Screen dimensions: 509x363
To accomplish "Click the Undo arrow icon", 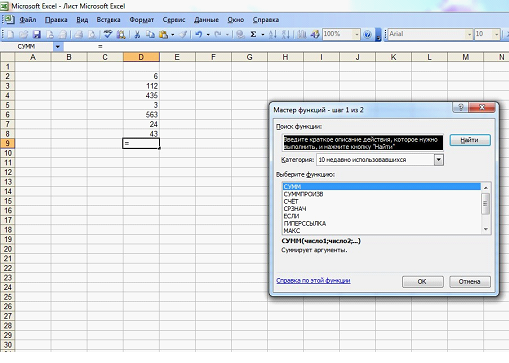I will [x=199, y=34].
